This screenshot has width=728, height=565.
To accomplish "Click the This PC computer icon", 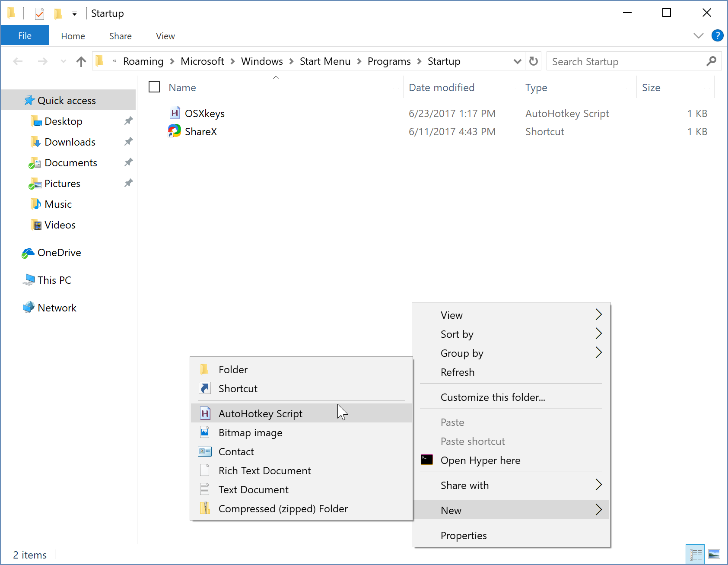I will [x=29, y=280].
